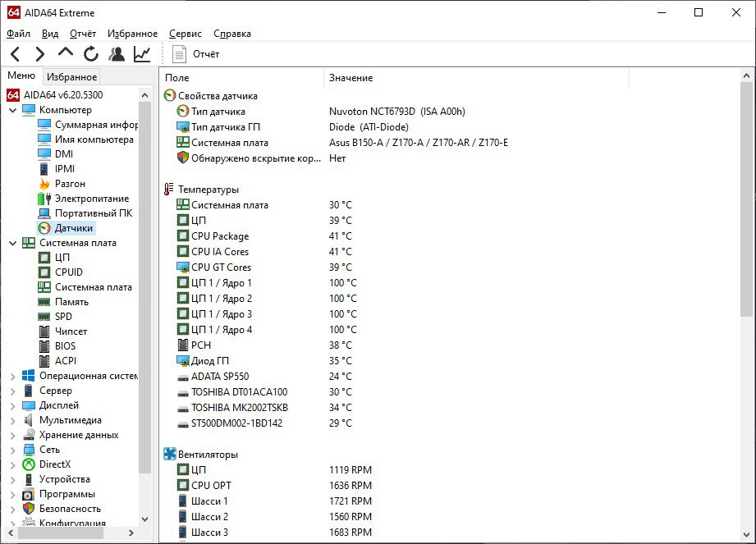Open the Вид menu
Screen dimensions: 756x544
point(49,34)
